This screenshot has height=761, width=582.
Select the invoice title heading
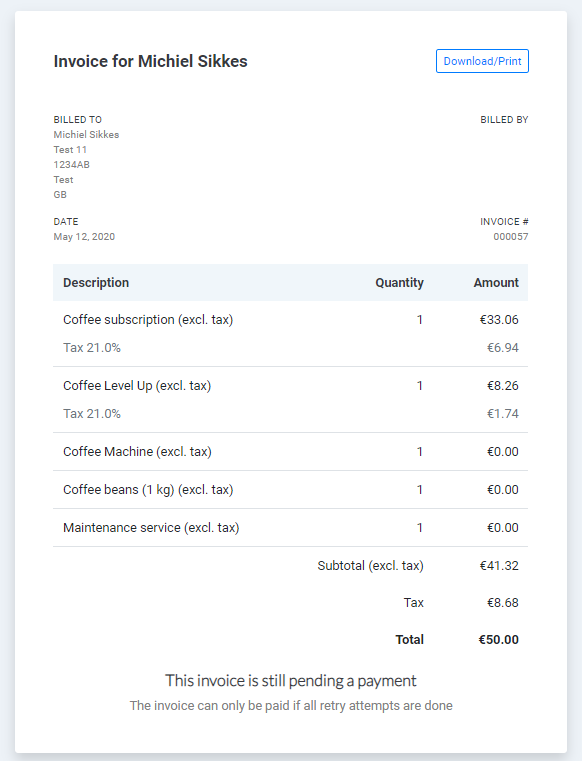click(x=150, y=61)
